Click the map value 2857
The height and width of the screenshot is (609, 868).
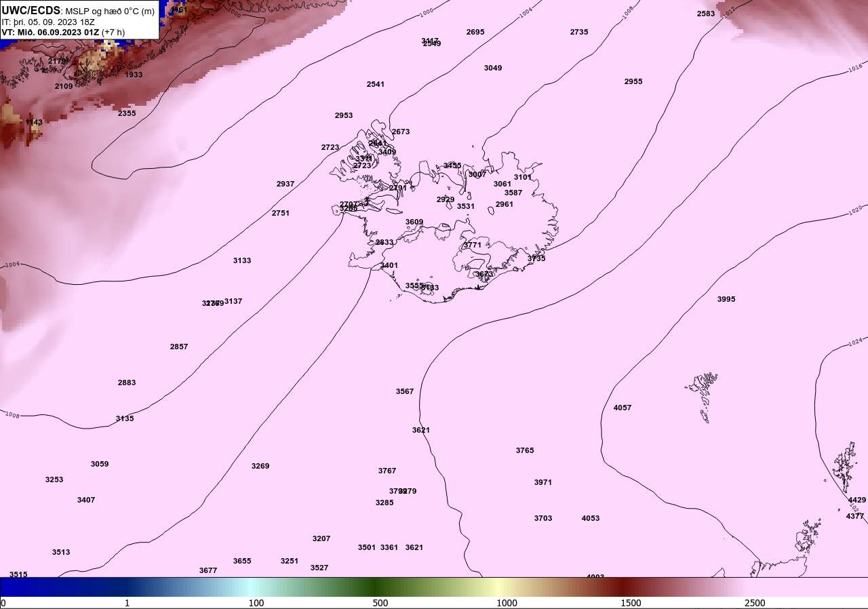tap(179, 347)
